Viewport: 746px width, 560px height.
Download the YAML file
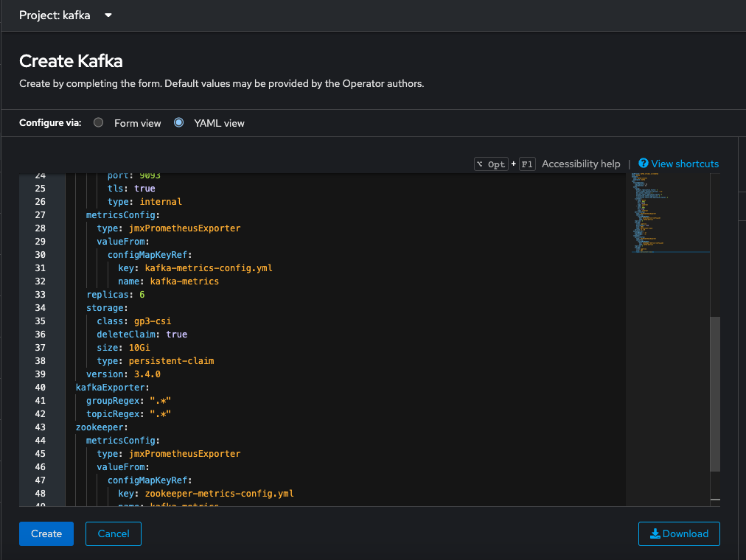679,533
